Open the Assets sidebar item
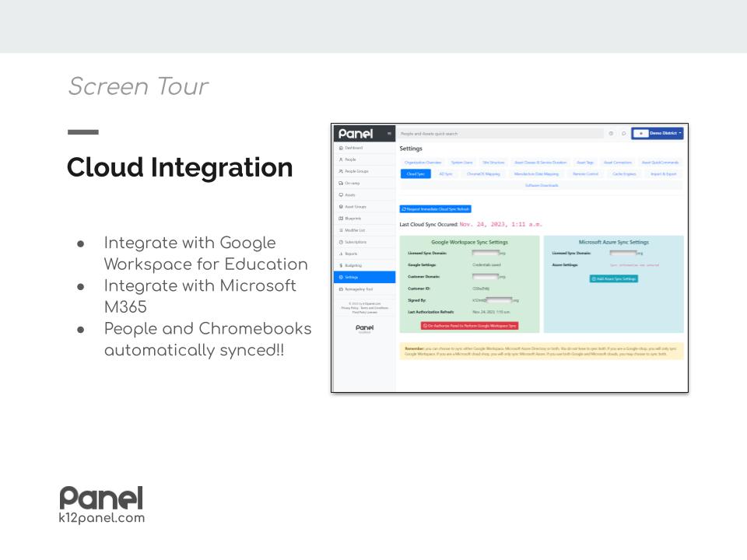Screen dimensions: 747x560 364,194
